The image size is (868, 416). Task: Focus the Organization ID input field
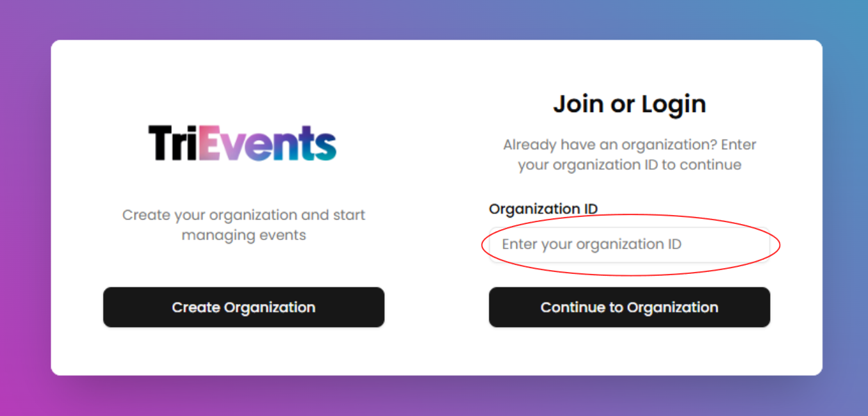pos(629,244)
